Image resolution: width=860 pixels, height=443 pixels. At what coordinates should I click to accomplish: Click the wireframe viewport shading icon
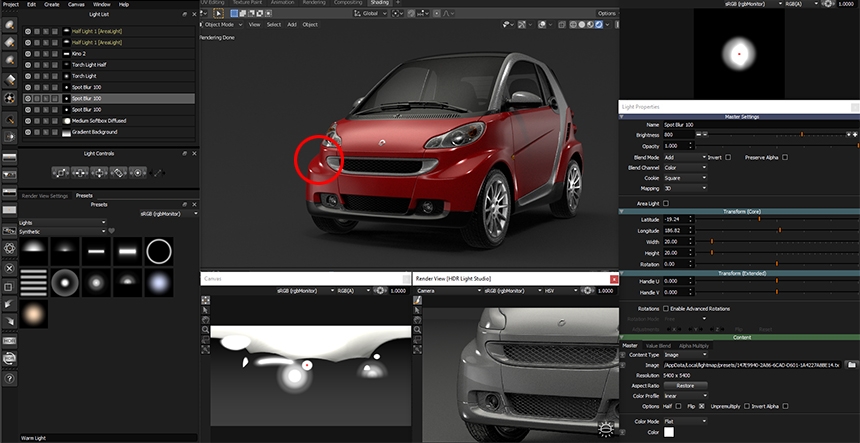point(573,25)
